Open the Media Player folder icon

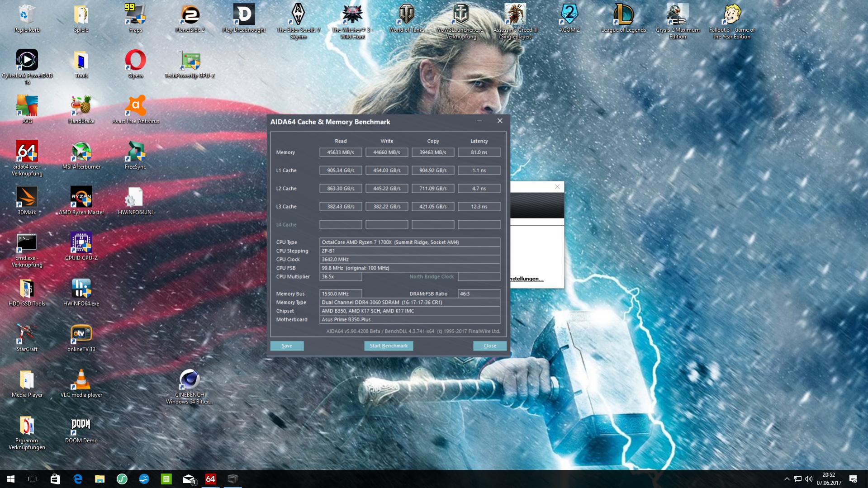point(27,384)
